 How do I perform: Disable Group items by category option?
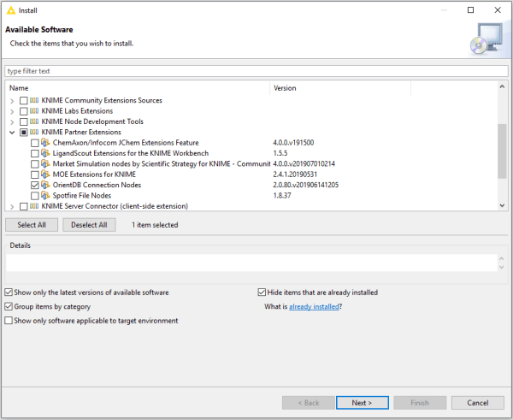coord(9,306)
